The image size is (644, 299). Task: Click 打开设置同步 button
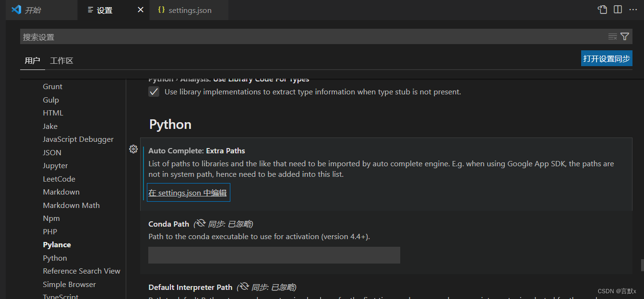point(607,58)
